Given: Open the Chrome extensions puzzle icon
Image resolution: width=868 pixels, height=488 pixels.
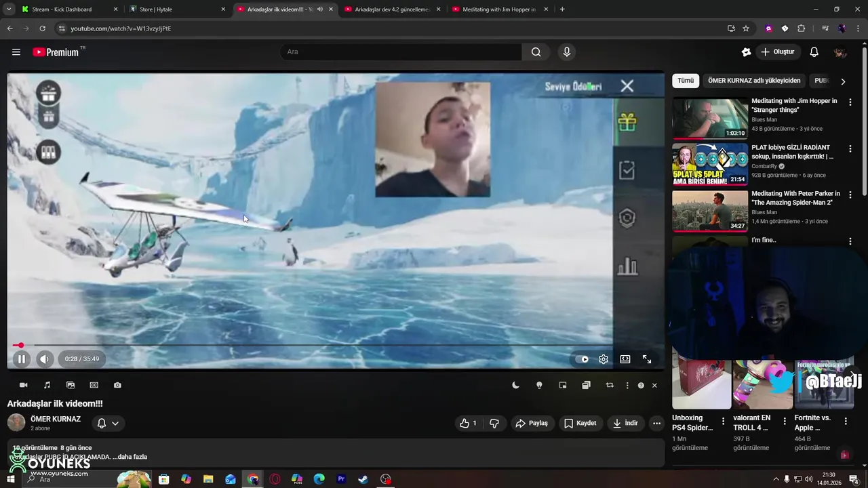Looking at the screenshot, I should 802,28.
